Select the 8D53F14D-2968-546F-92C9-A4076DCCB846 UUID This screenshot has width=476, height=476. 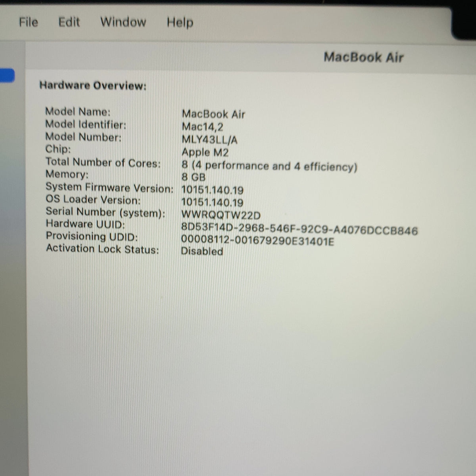tap(299, 230)
